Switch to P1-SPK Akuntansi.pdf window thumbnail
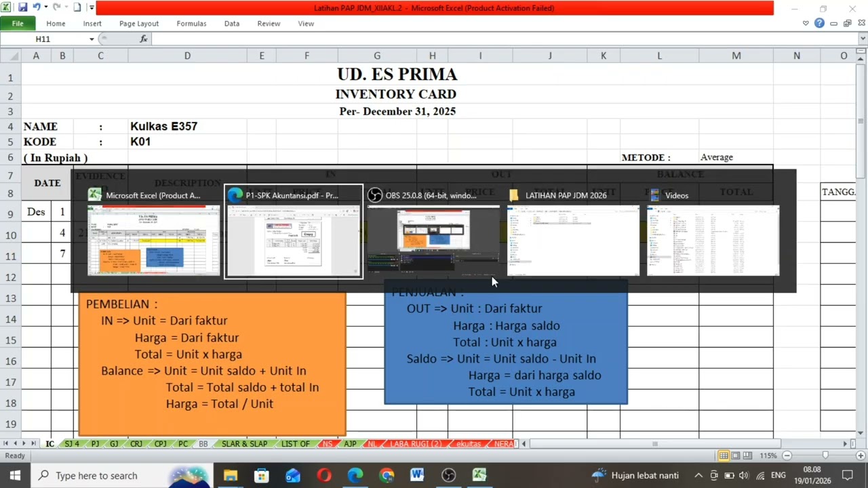The image size is (868, 488). point(294,232)
